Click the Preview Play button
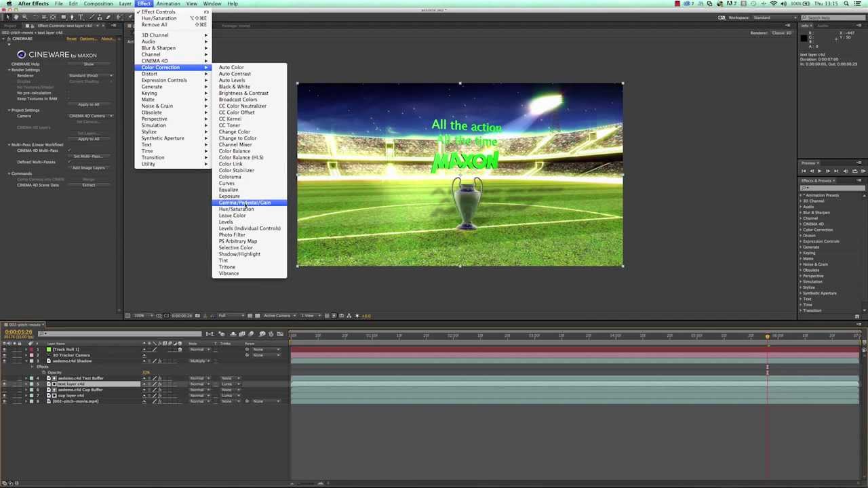This screenshot has width=868, height=488. (820, 171)
